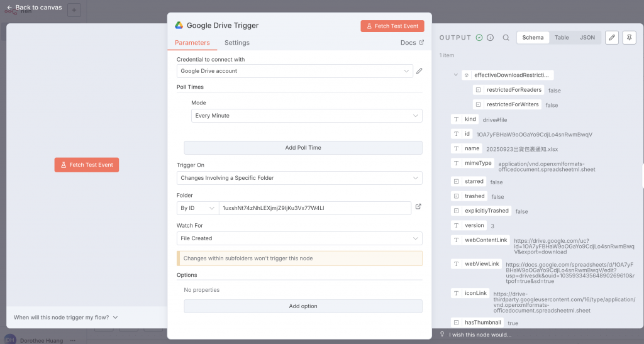The height and width of the screenshot is (344, 644).
Task: Click the string type icon beside kind
Action: pyautogui.click(x=457, y=119)
